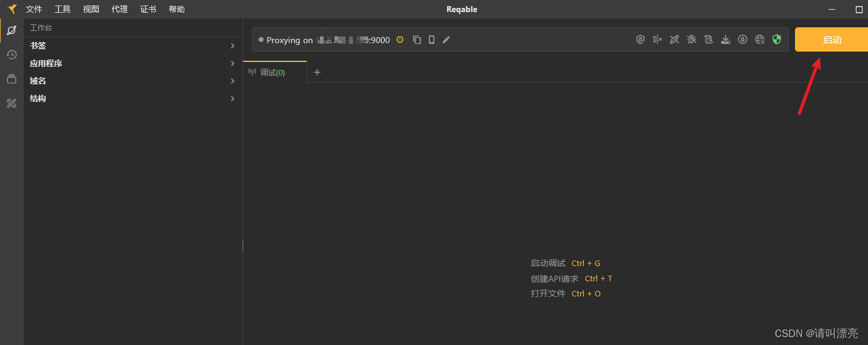
Task: Toggle the SSL lock shield icon
Action: (x=641, y=39)
